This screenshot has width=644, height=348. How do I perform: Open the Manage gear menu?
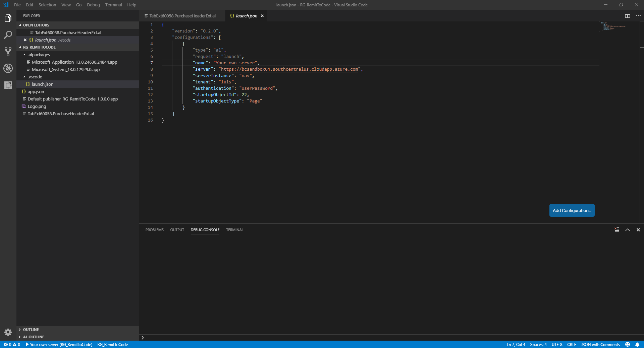pos(8,332)
